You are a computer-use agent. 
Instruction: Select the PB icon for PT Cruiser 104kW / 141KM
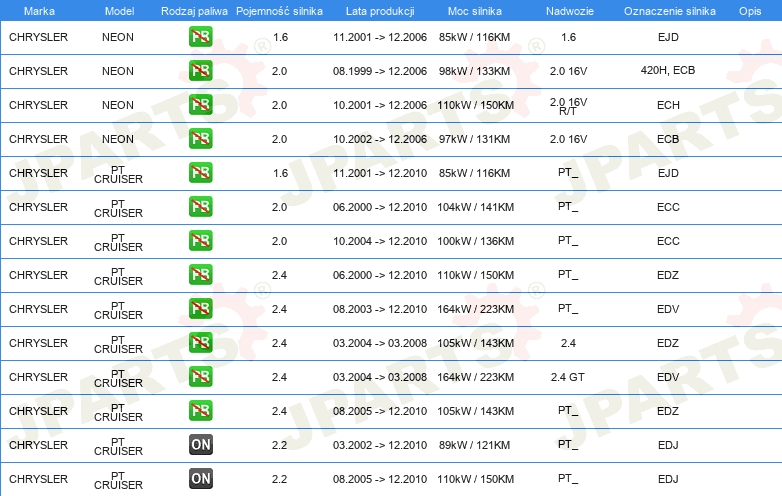pos(200,207)
